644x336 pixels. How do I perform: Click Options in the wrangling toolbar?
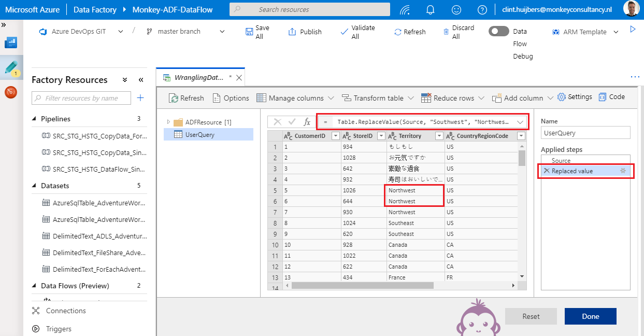point(232,98)
